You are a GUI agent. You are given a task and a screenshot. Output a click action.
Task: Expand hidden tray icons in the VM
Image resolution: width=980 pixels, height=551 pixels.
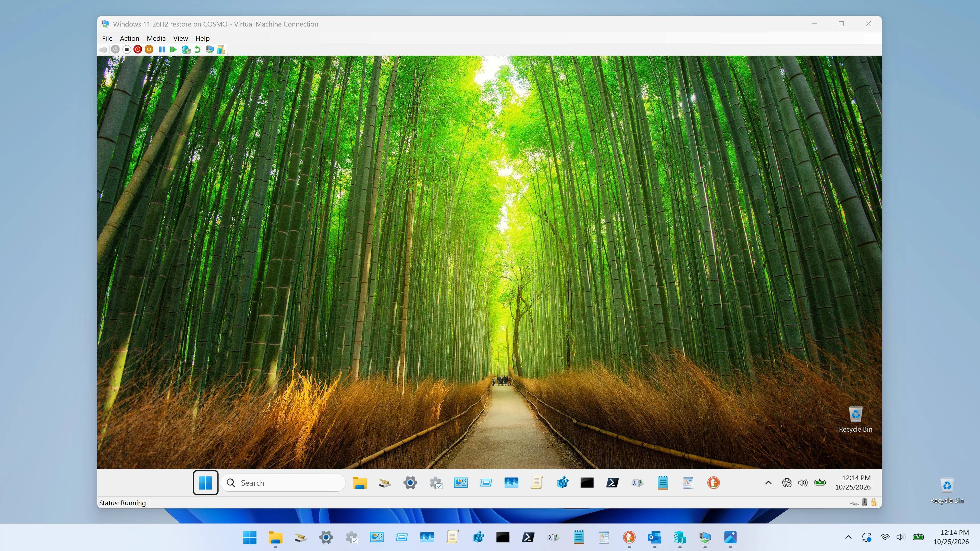tap(768, 483)
